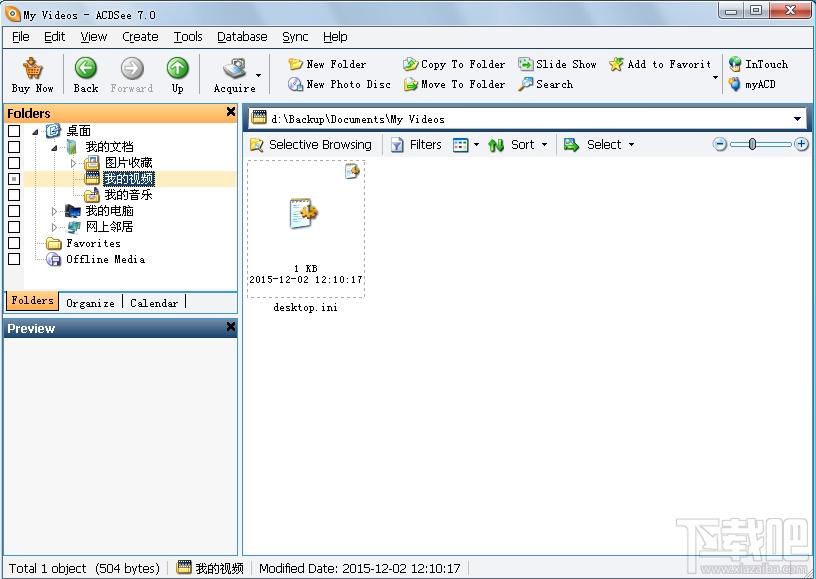
Task: Collapse the 我的文档 tree node
Action: tap(54, 148)
